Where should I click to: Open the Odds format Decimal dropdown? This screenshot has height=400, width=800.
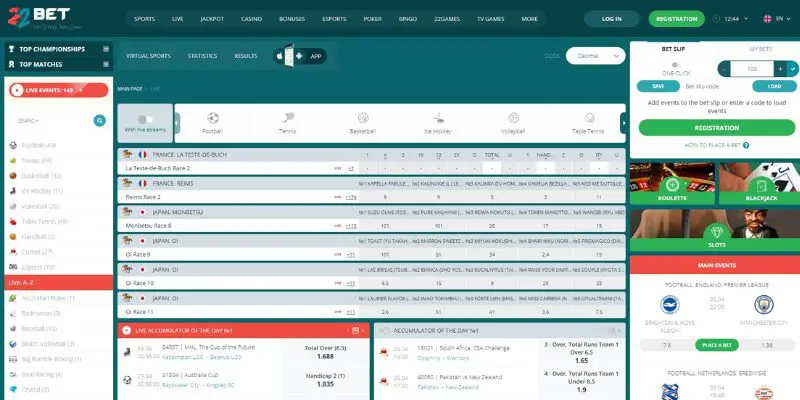[595, 56]
